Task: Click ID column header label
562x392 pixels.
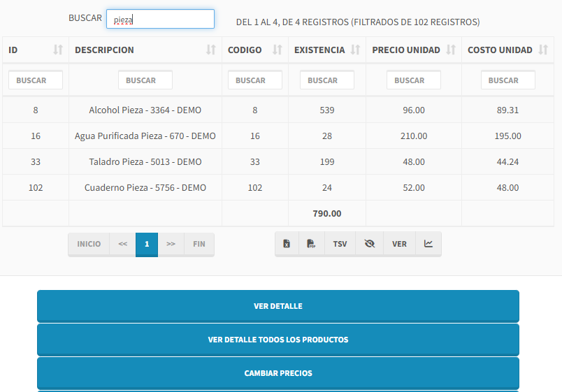Action: point(13,50)
